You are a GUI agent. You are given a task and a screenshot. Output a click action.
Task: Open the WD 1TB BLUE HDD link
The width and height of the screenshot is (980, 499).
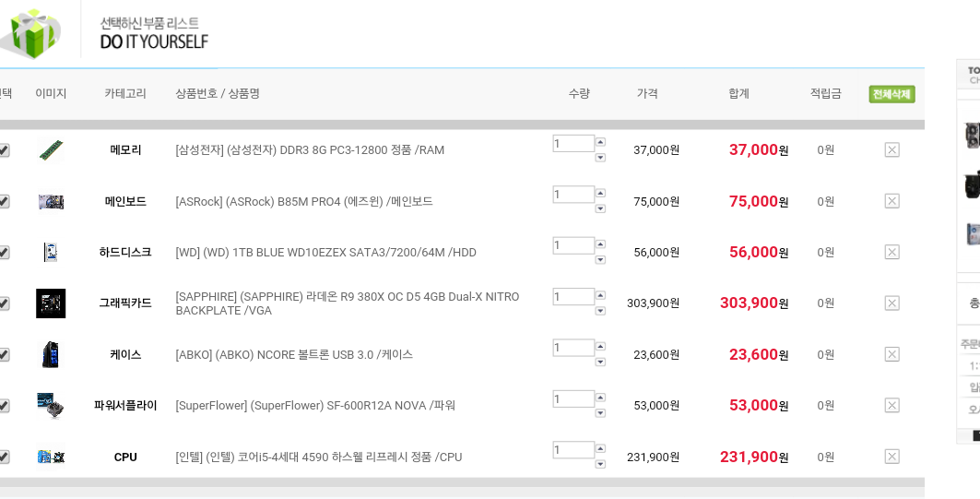tap(325, 253)
